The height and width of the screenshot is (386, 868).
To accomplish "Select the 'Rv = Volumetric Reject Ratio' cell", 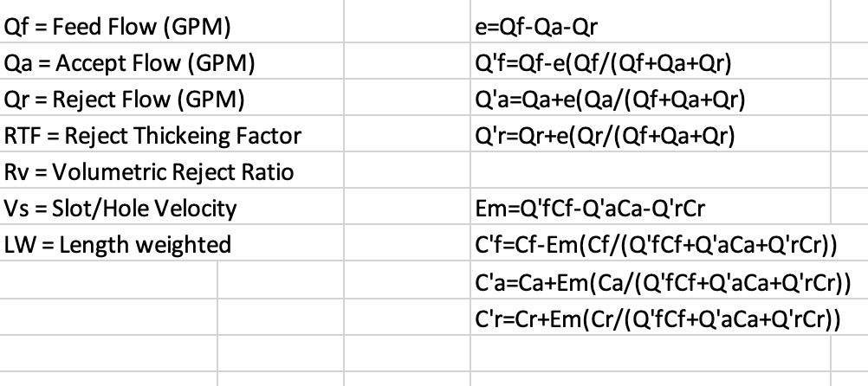I will point(149,172).
